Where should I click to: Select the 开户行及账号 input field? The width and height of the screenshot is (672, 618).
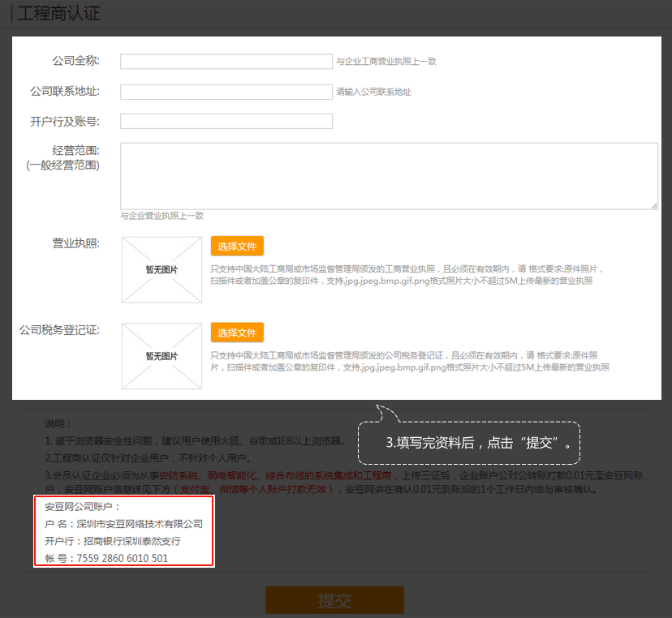226,121
